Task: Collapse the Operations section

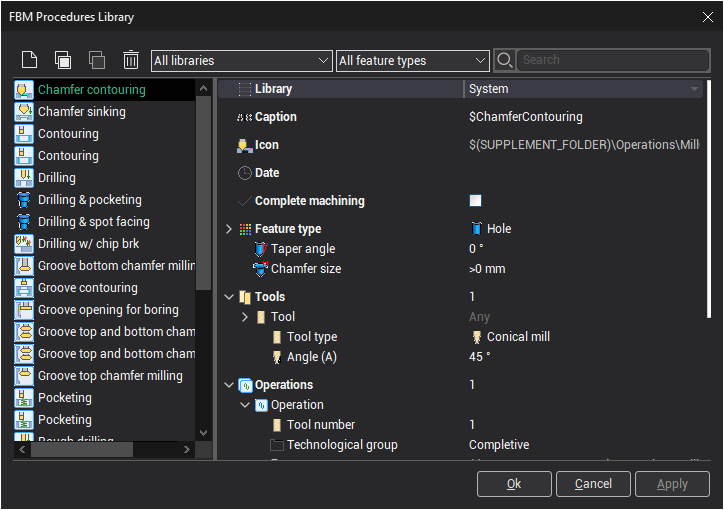Action: coord(229,385)
